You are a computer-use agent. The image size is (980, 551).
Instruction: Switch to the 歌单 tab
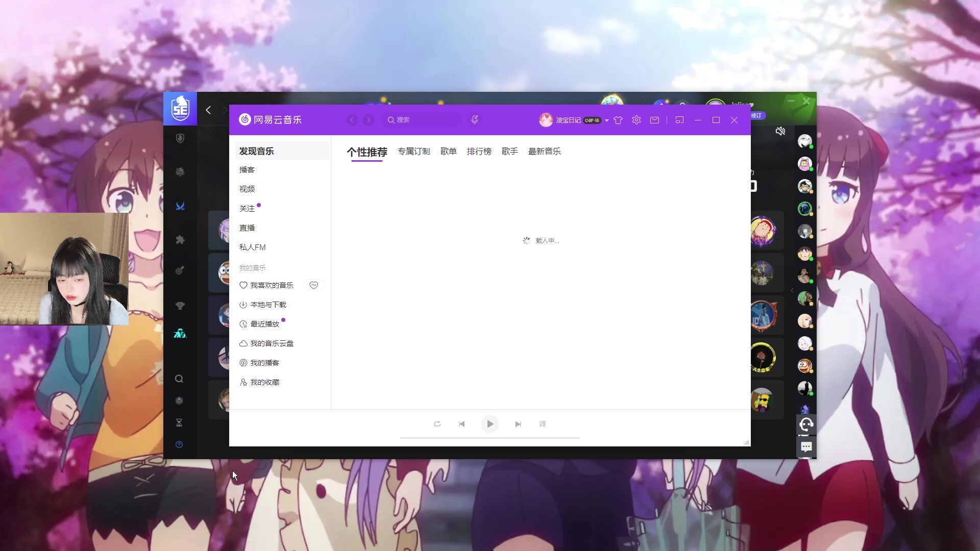pos(449,152)
